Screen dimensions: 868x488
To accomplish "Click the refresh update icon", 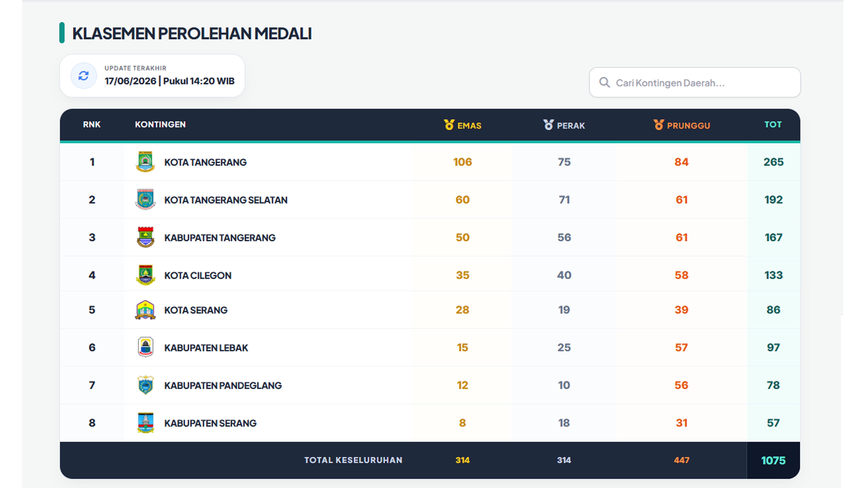I will coord(84,76).
